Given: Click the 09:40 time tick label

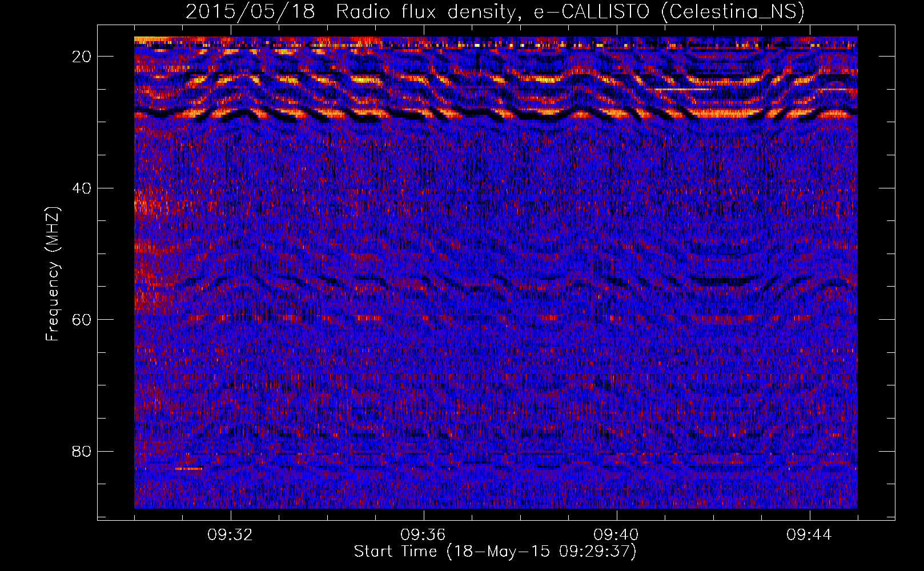Looking at the screenshot, I should (x=616, y=535).
